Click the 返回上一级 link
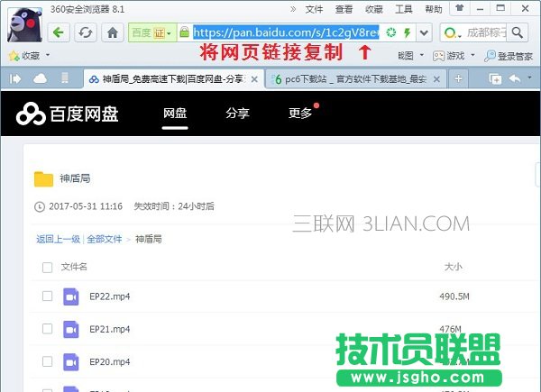This screenshot has width=541, height=392. (x=58, y=239)
